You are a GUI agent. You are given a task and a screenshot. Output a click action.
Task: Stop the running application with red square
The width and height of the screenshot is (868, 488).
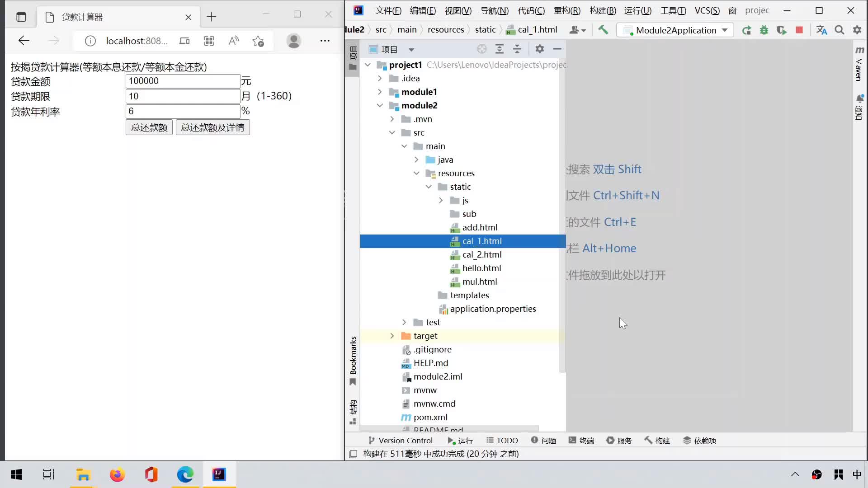point(799,30)
